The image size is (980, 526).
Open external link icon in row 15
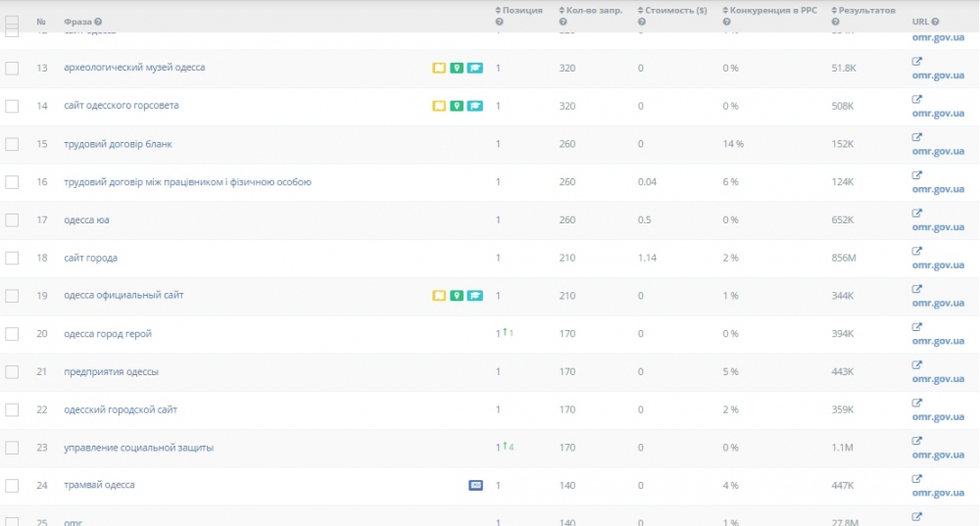pyautogui.click(x=917, y=137)
